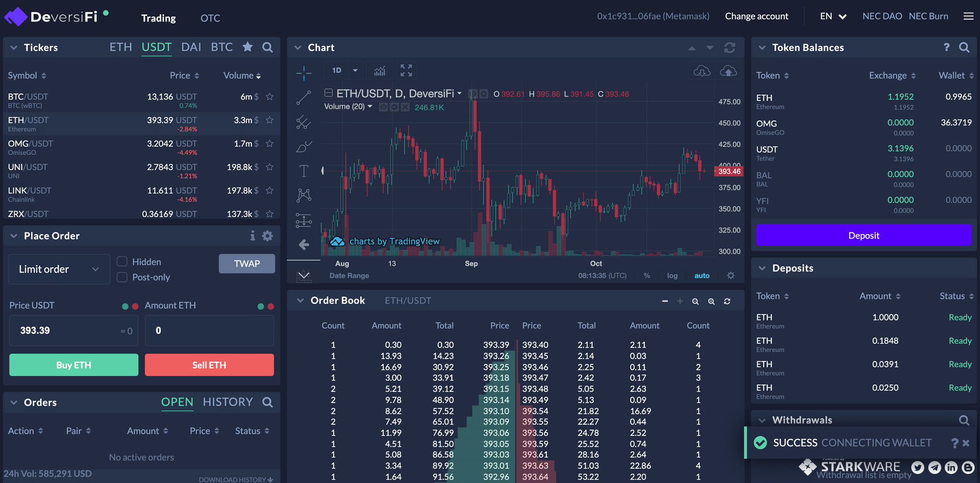Collapse the Place Order panel
Viewport: 980px width, 483px height.
tap(14, 236)
